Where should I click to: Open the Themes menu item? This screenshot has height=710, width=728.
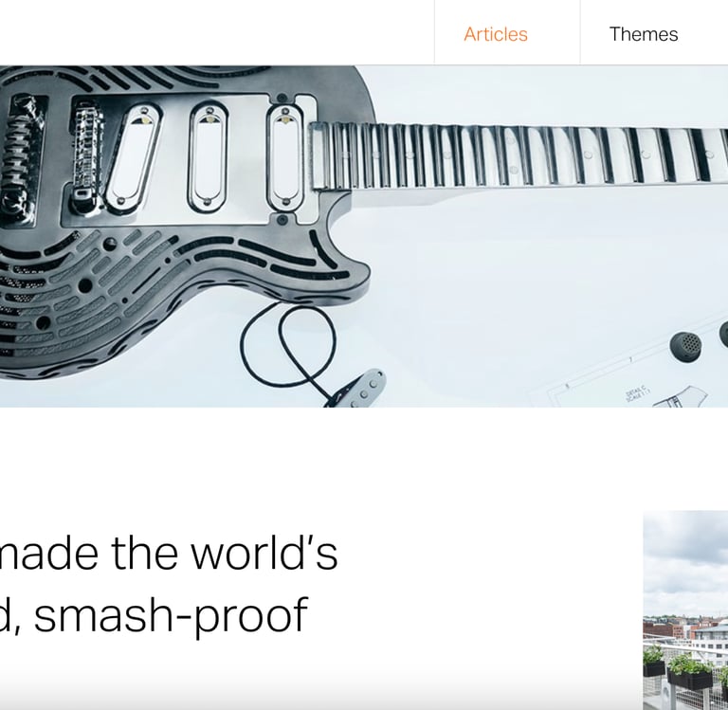(x=643, y=34)
